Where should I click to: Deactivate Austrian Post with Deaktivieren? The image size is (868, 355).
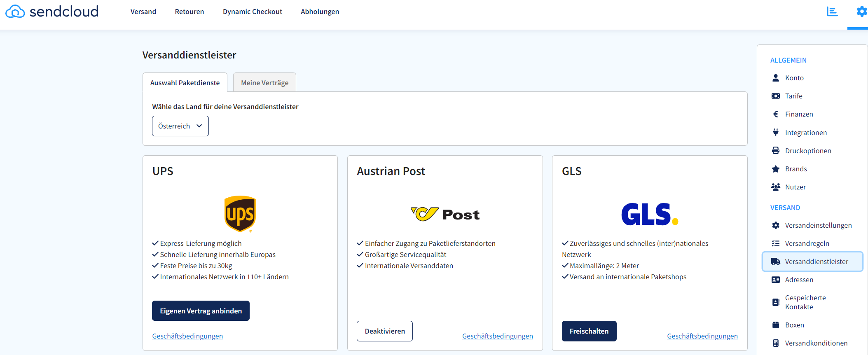[384, 331]
